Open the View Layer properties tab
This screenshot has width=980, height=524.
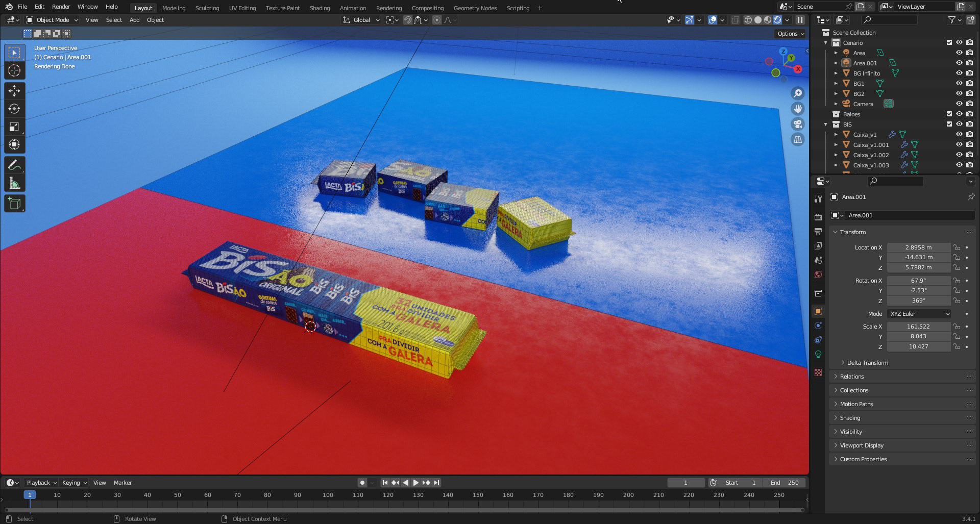[818, 246]
